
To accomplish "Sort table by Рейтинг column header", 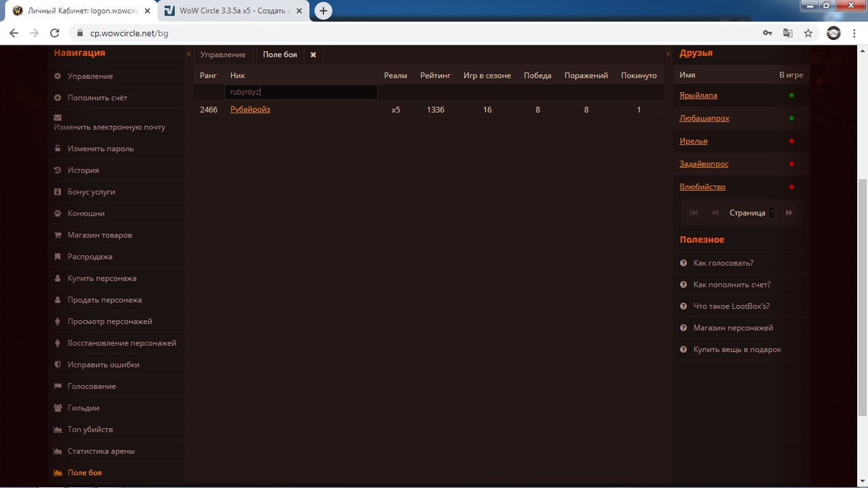I will point(435,75).
